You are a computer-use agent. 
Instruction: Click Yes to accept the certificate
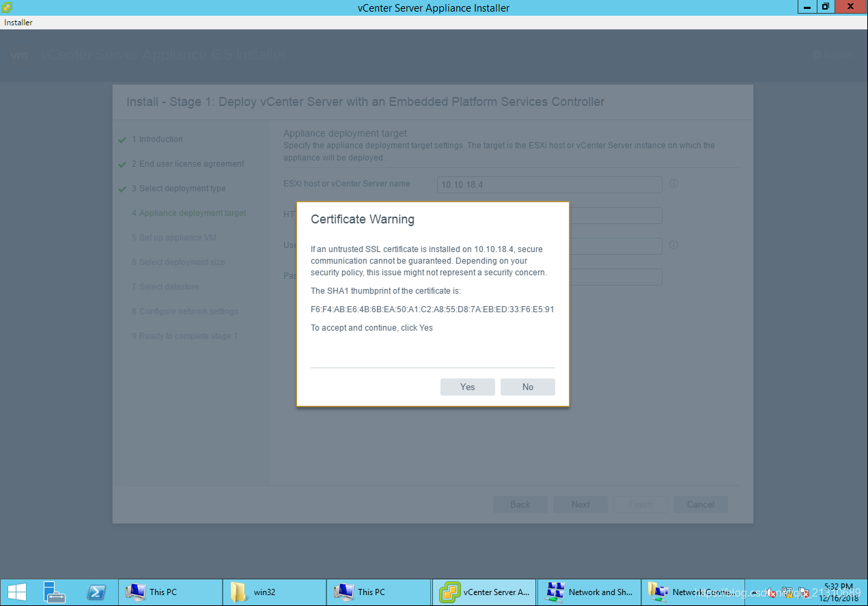click(467, 387)
